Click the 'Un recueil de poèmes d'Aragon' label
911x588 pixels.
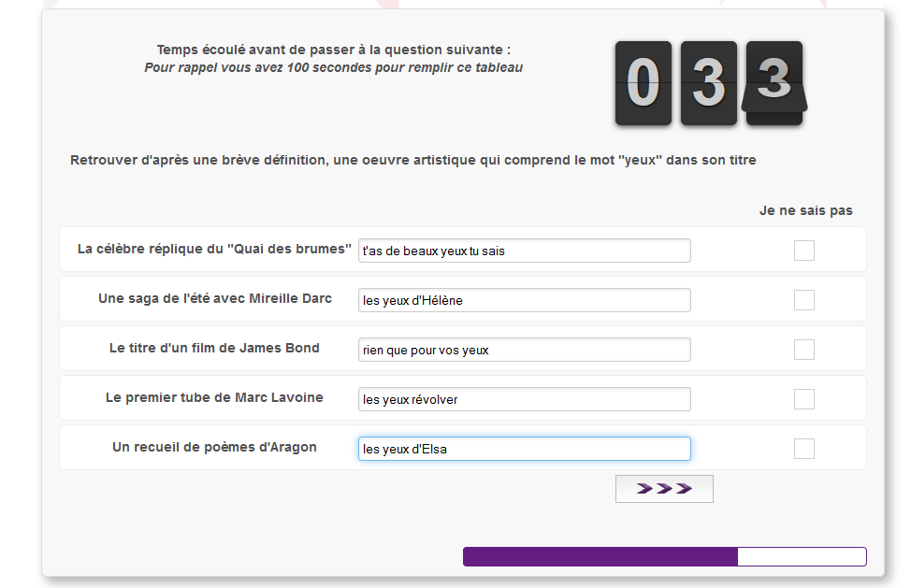214,447
